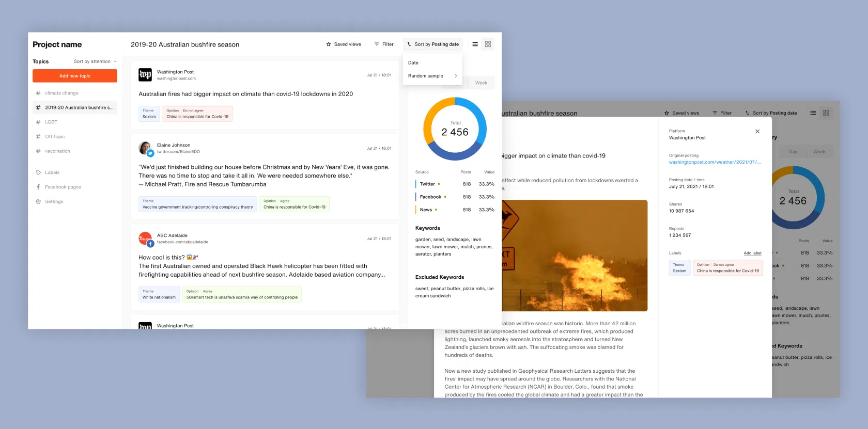The height and width of the screenshot is (429, 868).
Task: Click the Posting date July 21, 2021 / 18:01
Action: click(691, 187)
